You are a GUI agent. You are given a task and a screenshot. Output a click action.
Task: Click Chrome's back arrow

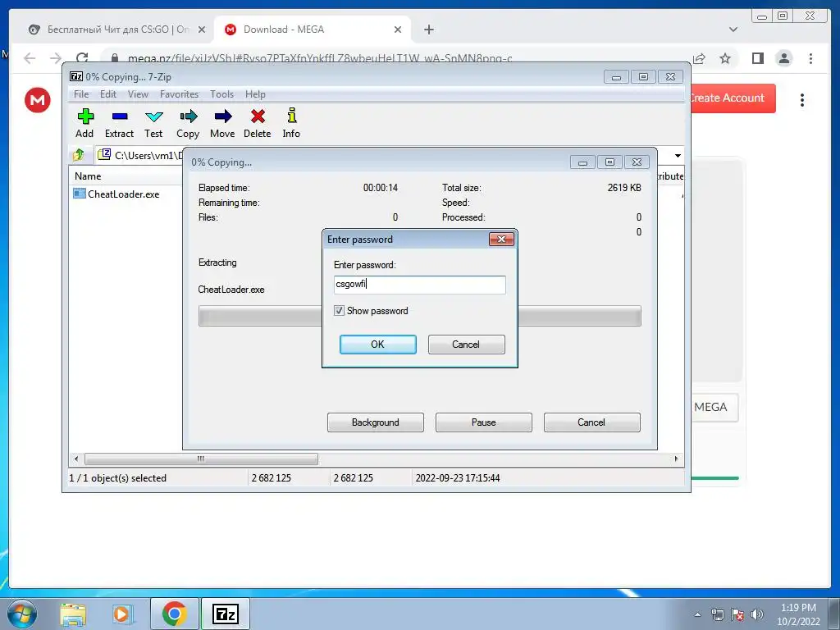pos(30,58)
